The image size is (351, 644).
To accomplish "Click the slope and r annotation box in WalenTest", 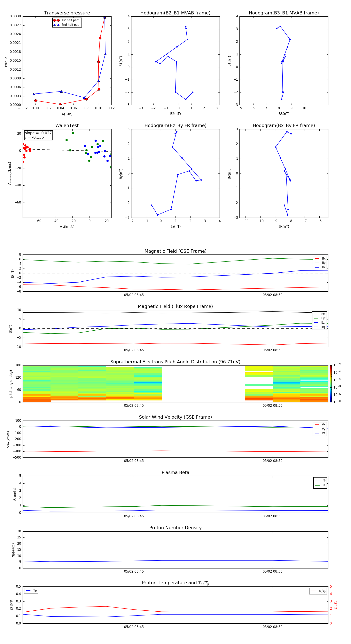I will 38,135.
